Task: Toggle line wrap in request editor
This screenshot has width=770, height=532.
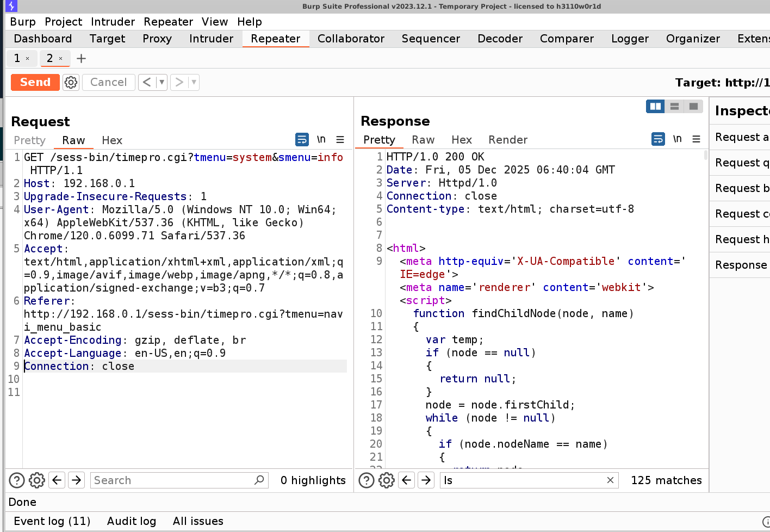Action: (302, 140)
